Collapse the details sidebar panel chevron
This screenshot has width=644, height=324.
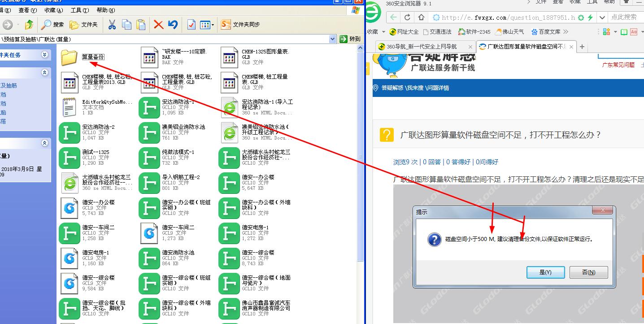(44, 143)
